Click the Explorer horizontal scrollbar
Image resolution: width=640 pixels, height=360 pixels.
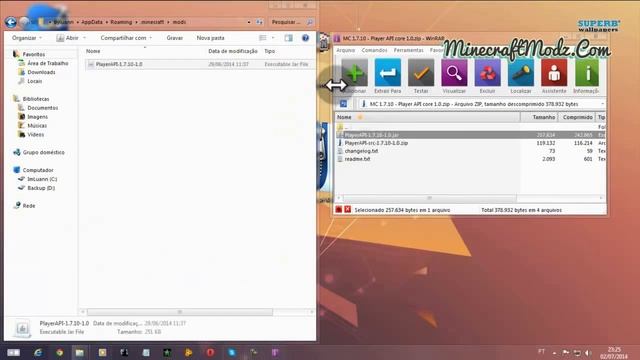(x=180, y=312)
